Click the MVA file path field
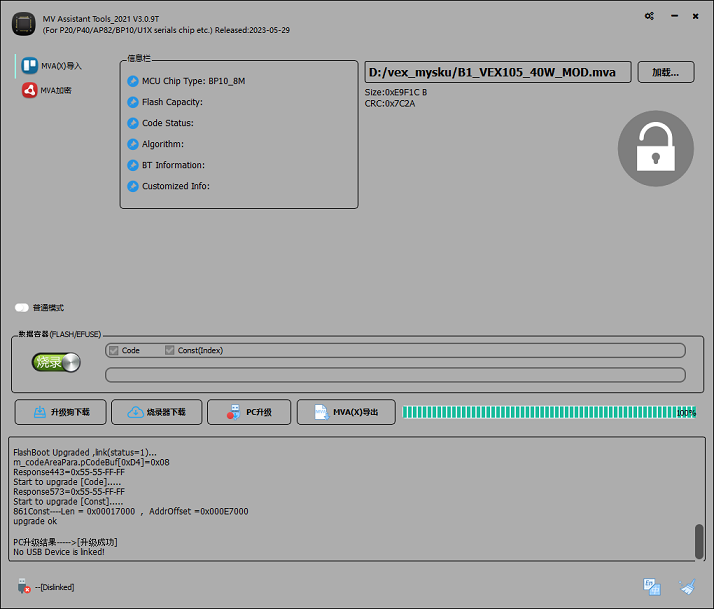Image resolution: width=714 pixels, height=609 pixels. click(x=497, y=72)
